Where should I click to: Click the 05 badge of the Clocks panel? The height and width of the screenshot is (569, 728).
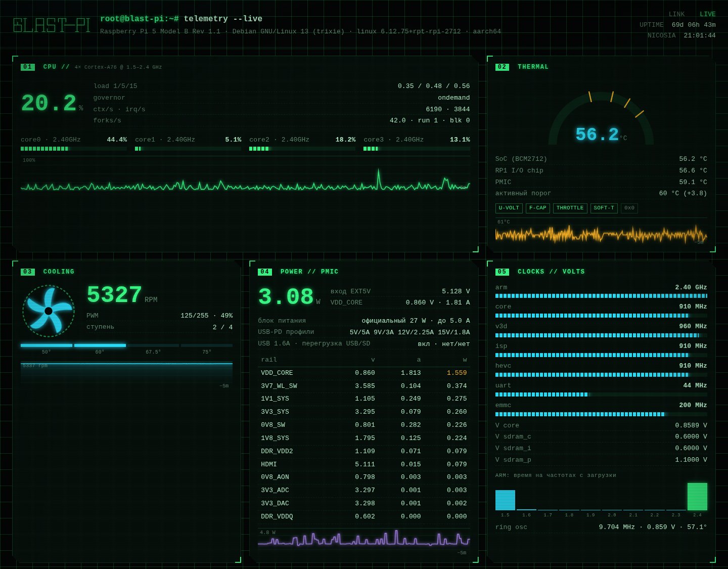point(502,272)
